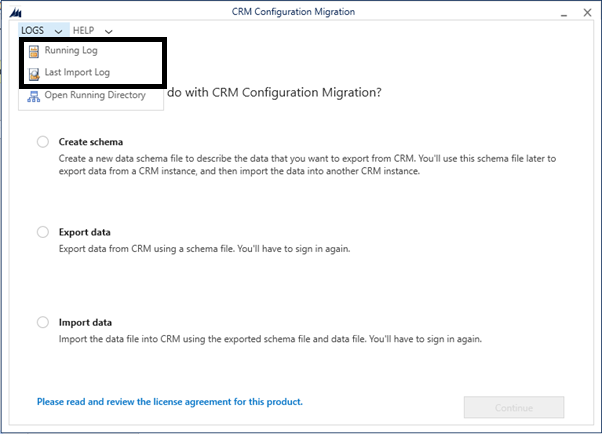The width and height of the screenshot is (602, 434).
Task: Click the CRM app logo in title bar
Action: [x=16, y=13]
